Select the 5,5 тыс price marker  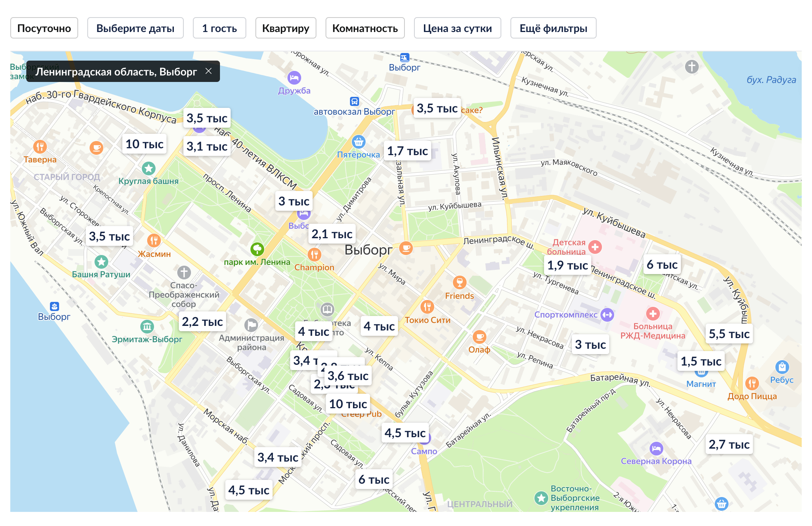tap(729, 334)
